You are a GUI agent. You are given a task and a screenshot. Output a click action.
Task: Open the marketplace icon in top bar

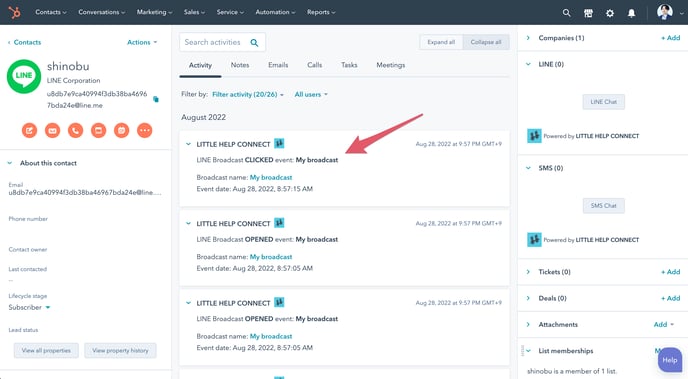(x=588, y=13)
